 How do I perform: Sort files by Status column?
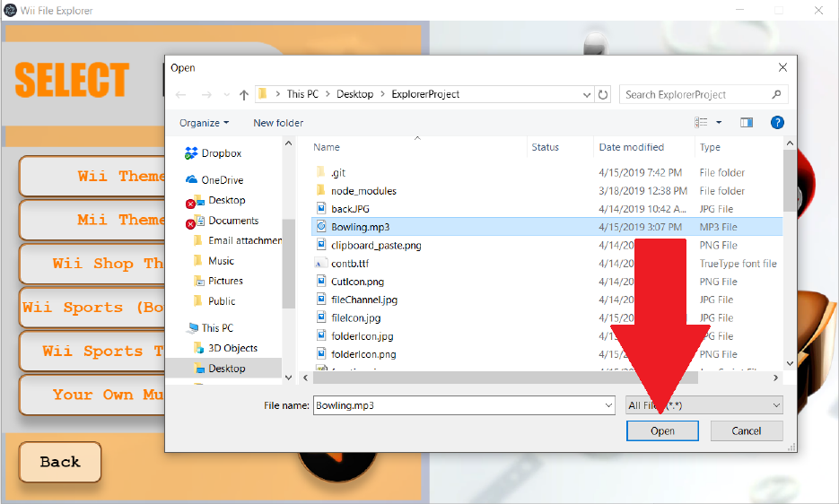point(545,147)
